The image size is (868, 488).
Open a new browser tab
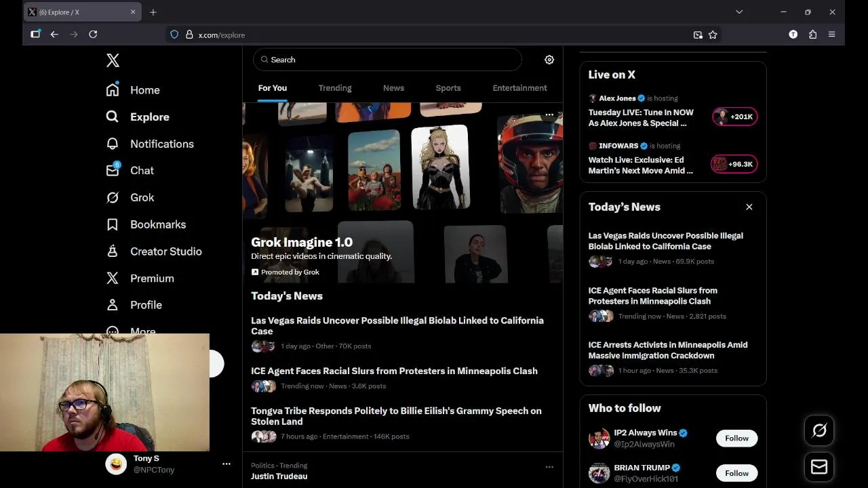coord(153,12)
